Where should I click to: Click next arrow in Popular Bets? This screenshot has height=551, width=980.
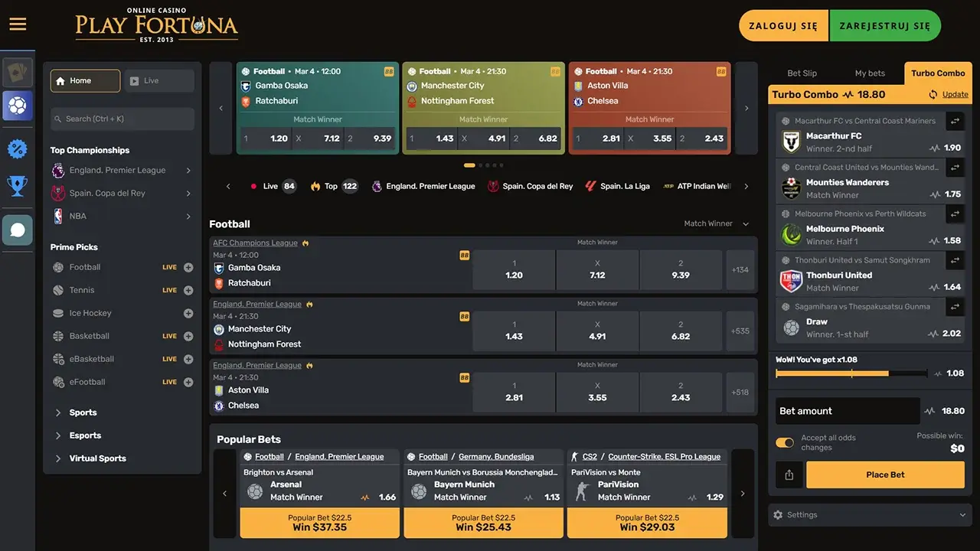743,494
